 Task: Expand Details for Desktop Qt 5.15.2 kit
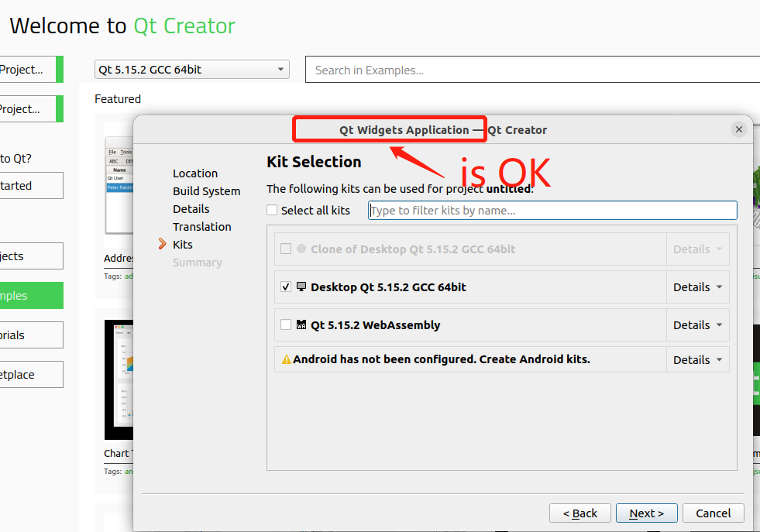(697, 287)
